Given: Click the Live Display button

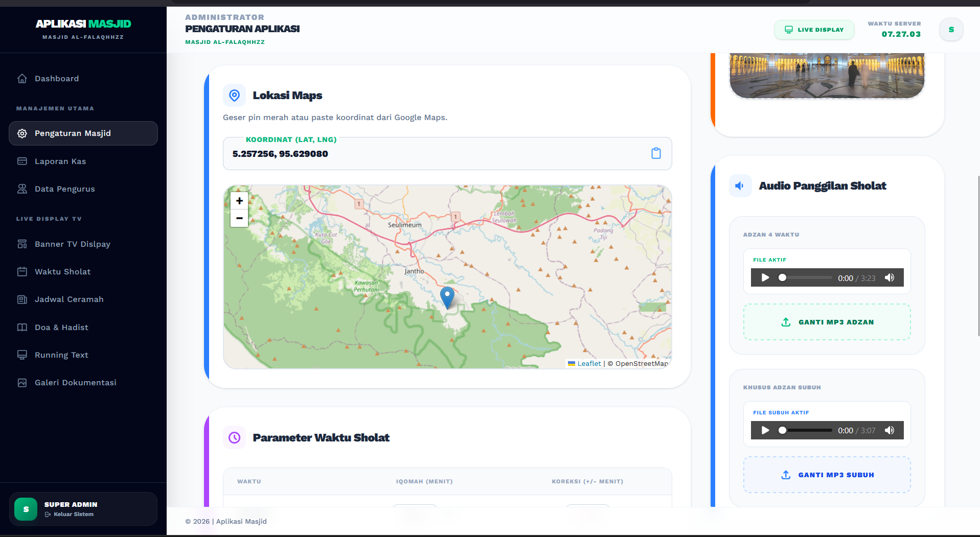Looking at the screenshot, I should [814, 30].
